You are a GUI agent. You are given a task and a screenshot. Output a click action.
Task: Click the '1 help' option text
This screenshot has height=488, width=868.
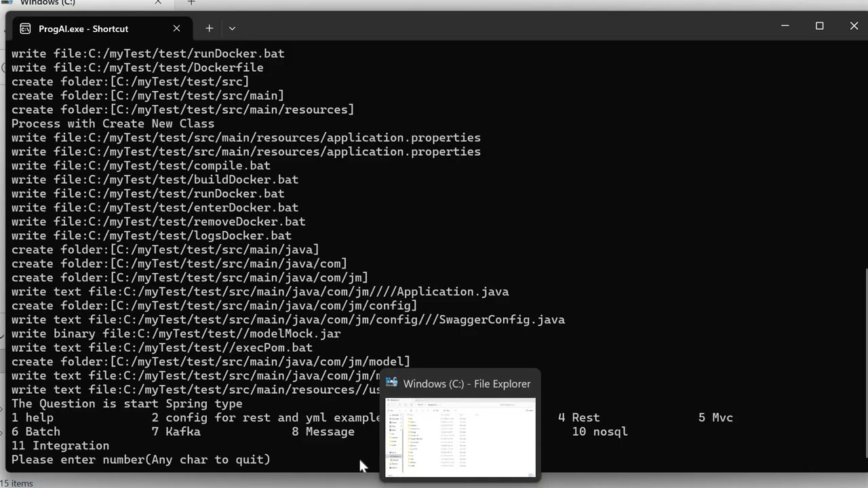coord(33,418)
